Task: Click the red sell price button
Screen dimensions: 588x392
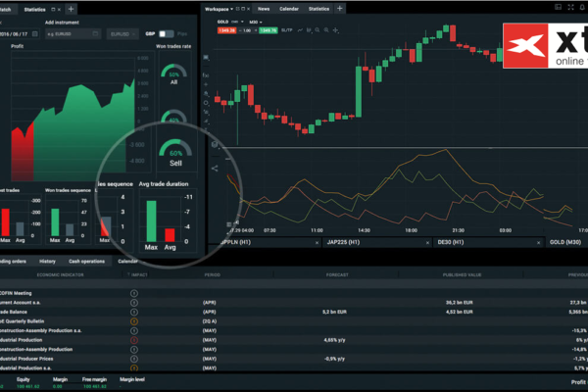Action: [x=226, y=30]
